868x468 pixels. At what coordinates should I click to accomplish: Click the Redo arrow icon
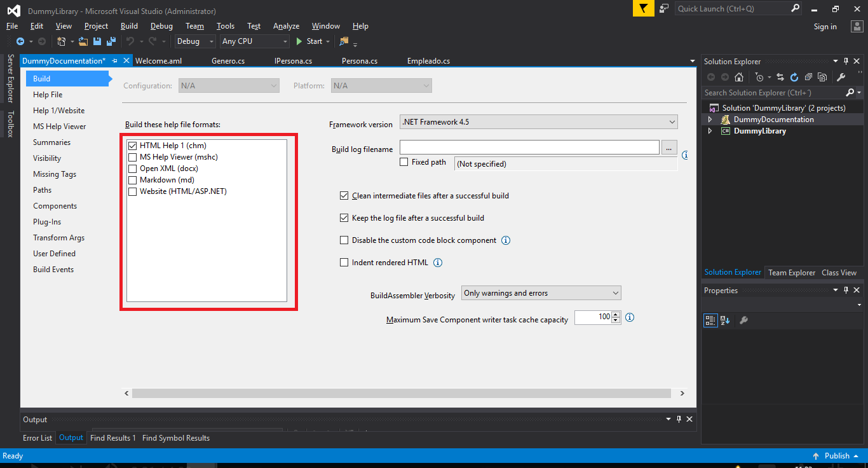tap(153, 41)
